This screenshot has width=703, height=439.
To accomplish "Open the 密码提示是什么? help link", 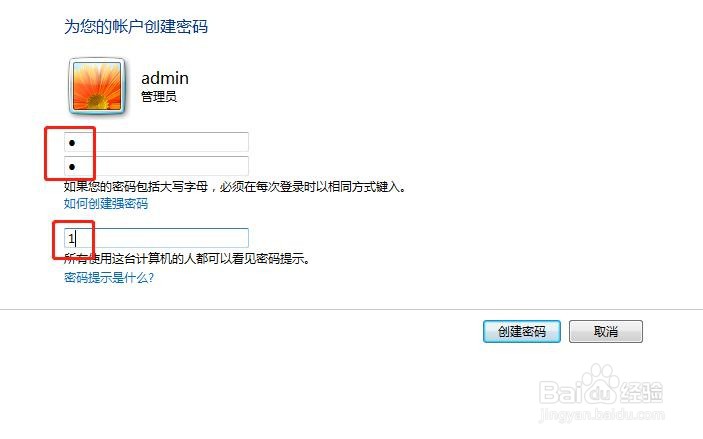I will 109,278.
